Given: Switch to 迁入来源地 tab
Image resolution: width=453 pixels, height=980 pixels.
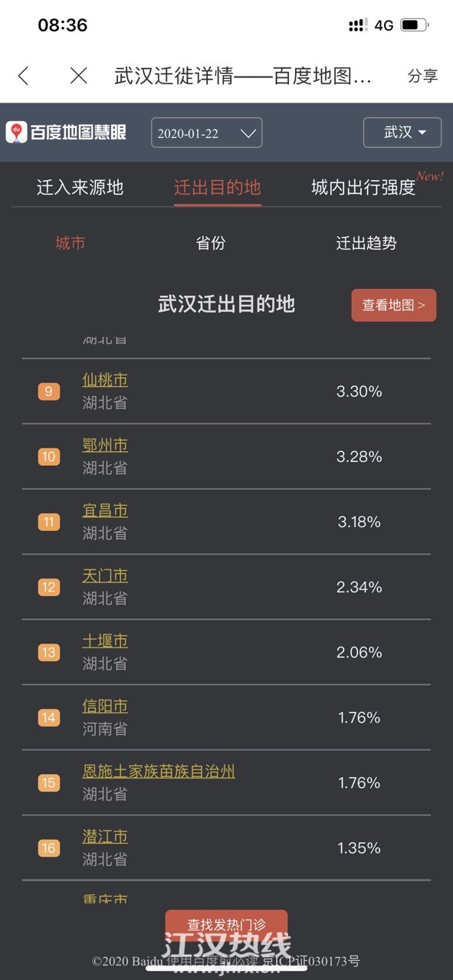Looking at the screenshot, I should coord(80,188).
